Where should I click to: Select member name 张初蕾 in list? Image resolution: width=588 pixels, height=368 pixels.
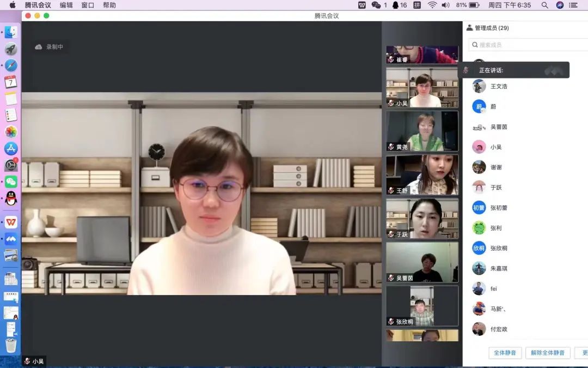tap(499, 208)
